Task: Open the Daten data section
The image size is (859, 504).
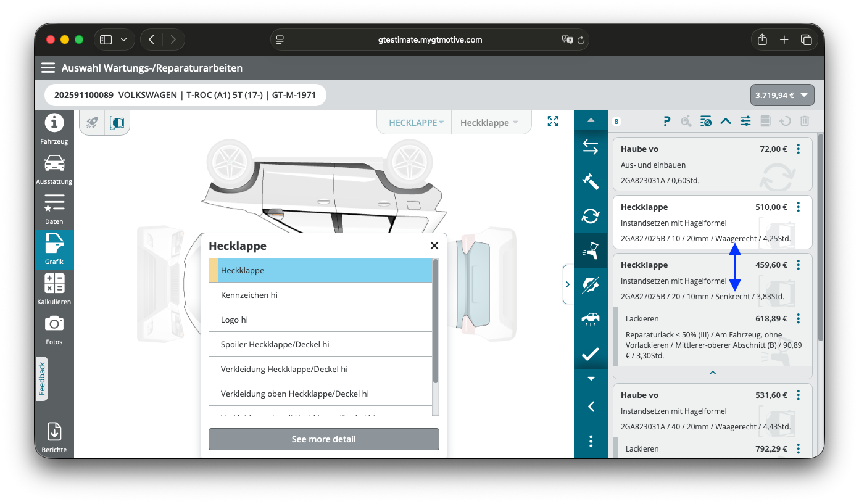Action: tap(54, 210)
